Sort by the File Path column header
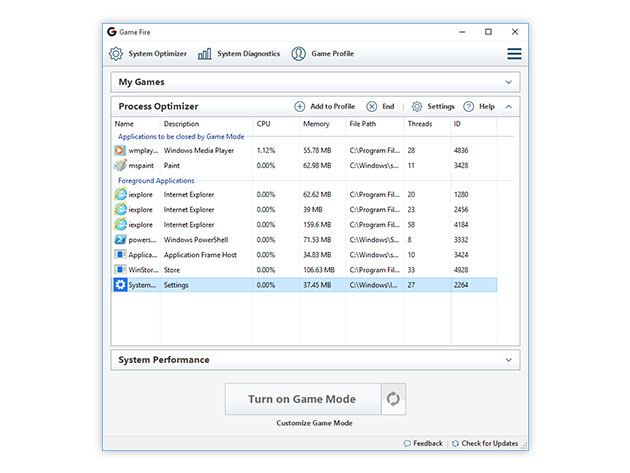Viewport: 630px width, 473px height. click(x=362, y=124)
